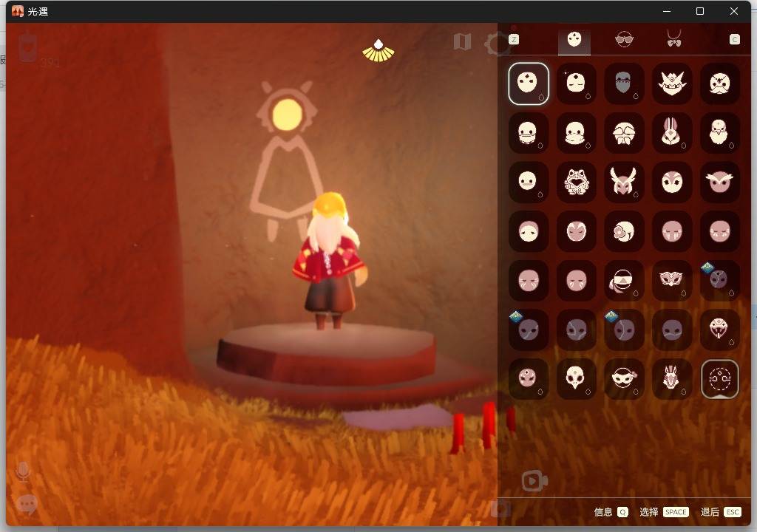Select the default mask with white outline

point(528,83)
